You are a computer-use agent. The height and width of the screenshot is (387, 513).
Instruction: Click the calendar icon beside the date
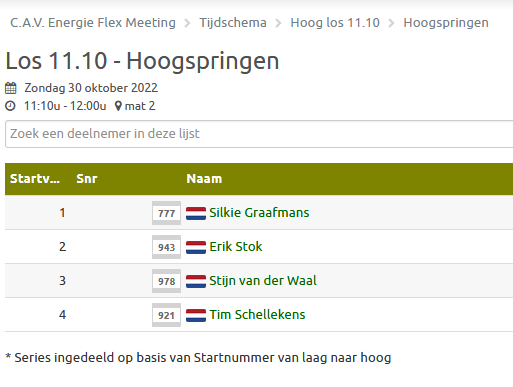[x=10, y=88]
